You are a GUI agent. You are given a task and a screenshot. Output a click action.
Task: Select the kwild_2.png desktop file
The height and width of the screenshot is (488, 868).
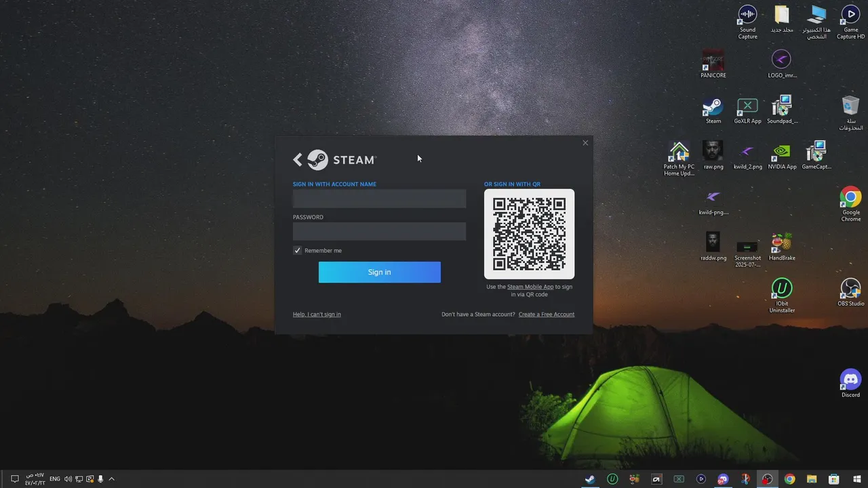(x=747, y=155)
